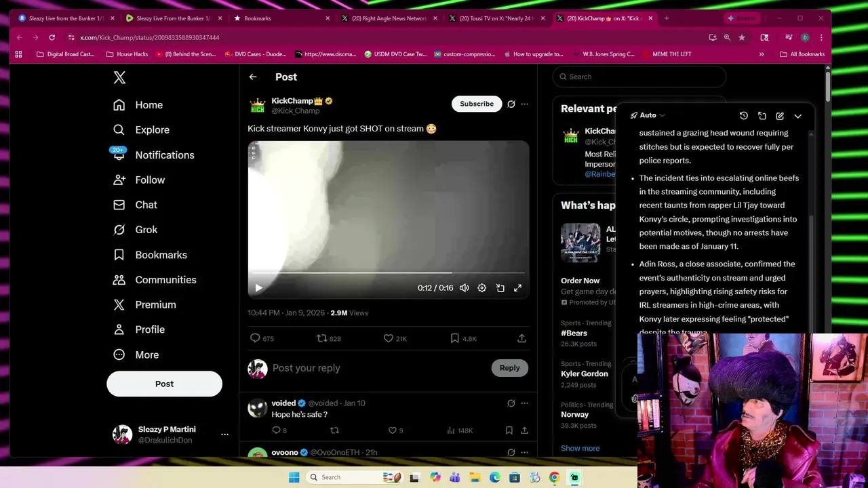Image resolution: width=868 pixels, height=488 pixels.
Task: Open Notifications in X sidebar
Action: (x=154, y=155)
